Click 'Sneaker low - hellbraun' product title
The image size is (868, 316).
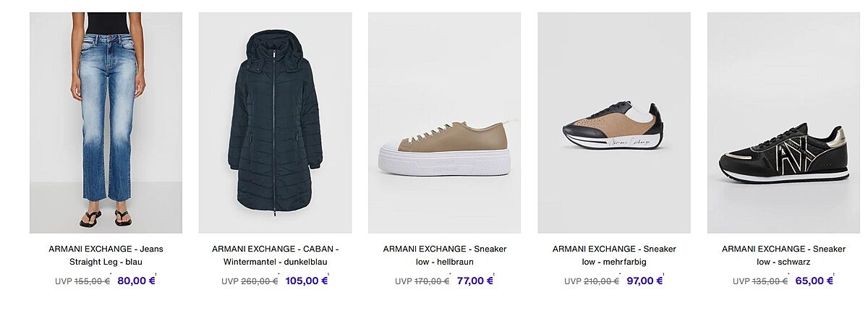[x=444, y=255]
